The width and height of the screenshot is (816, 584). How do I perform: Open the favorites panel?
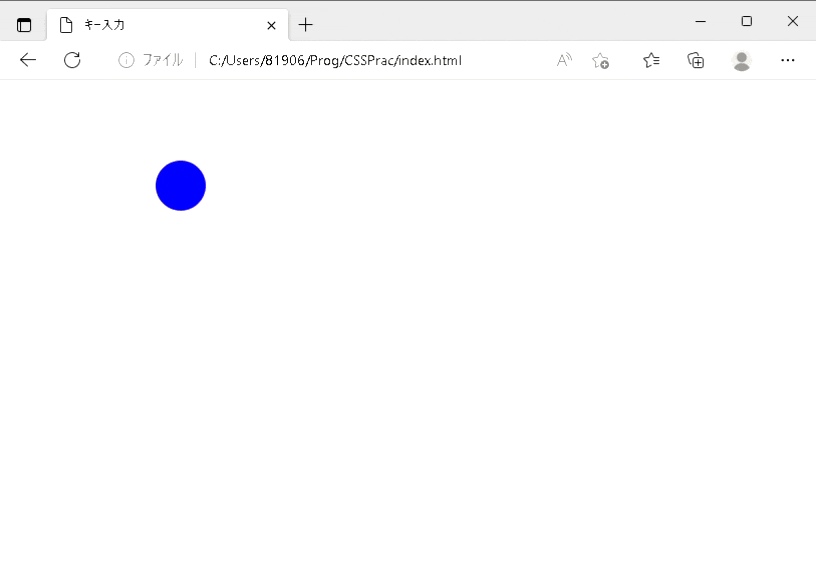(651, 60)
